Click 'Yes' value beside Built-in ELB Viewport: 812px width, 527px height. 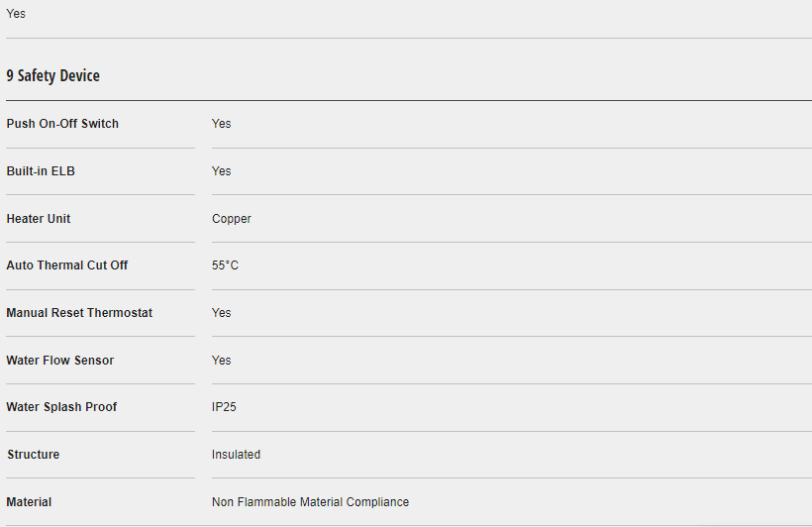pos(221,171)
